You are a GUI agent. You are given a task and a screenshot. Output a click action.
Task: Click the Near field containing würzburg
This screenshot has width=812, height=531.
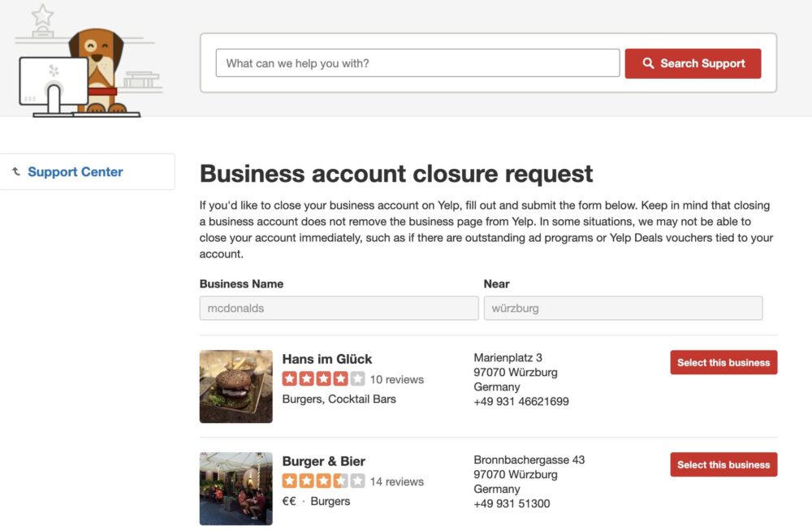tap(623, 309)
